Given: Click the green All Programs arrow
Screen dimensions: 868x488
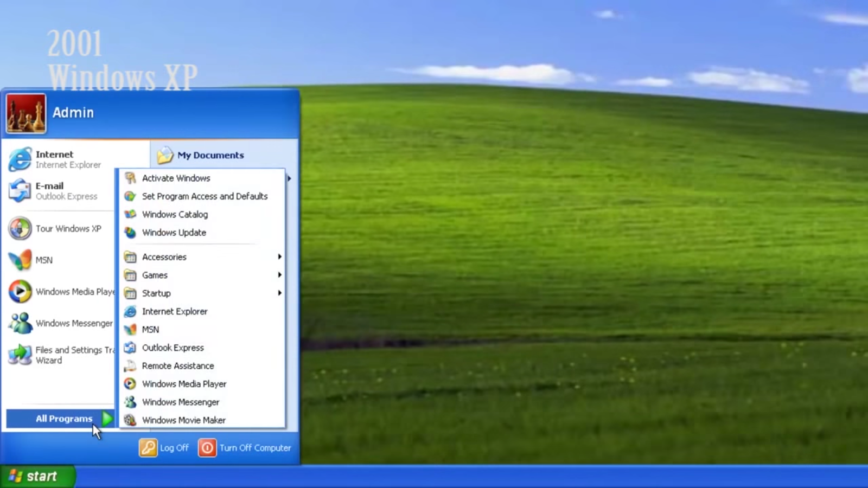Looking at the screenshot, I should click(107, 419).
